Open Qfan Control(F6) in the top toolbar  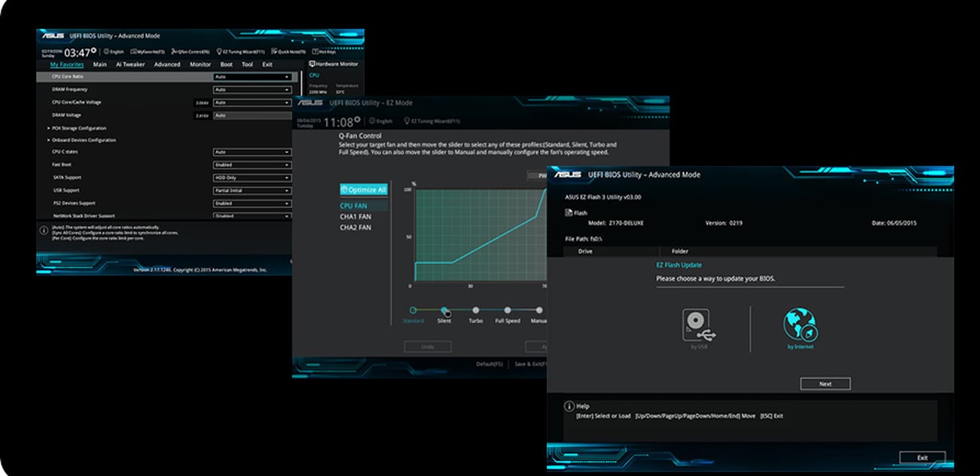tap(189, 52)
